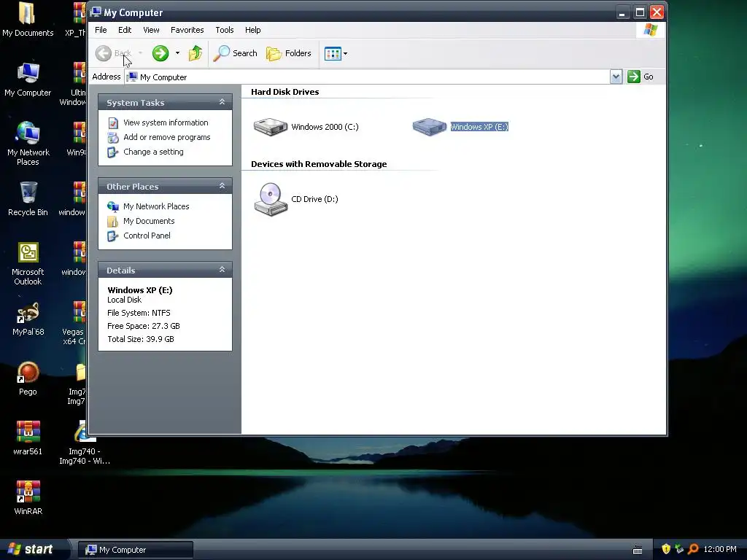The width and height of the screenshot is (747, 560).
Task: Select the WinRAR desktop shortcut
Action: pos(28,498)
